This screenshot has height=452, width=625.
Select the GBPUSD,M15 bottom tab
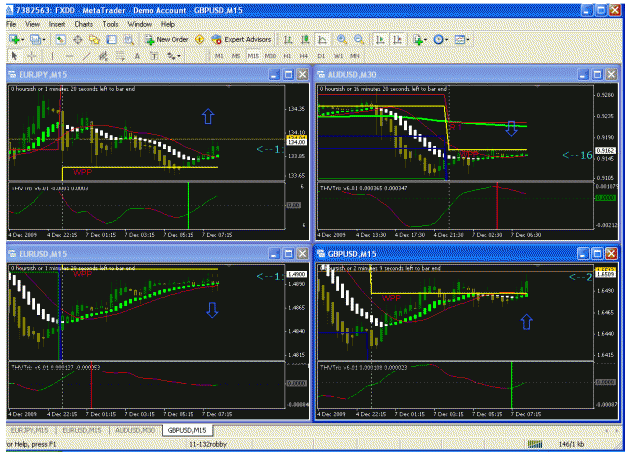tap(187, 430)
